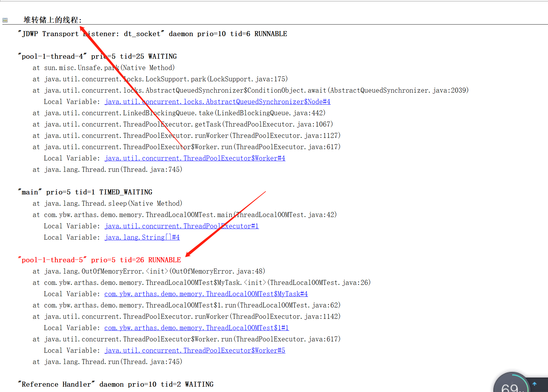Open the AbstractQueuedSynchronizer$Node#4 local variable link
This screenshot has height=392, width=548.
point(217,101)
